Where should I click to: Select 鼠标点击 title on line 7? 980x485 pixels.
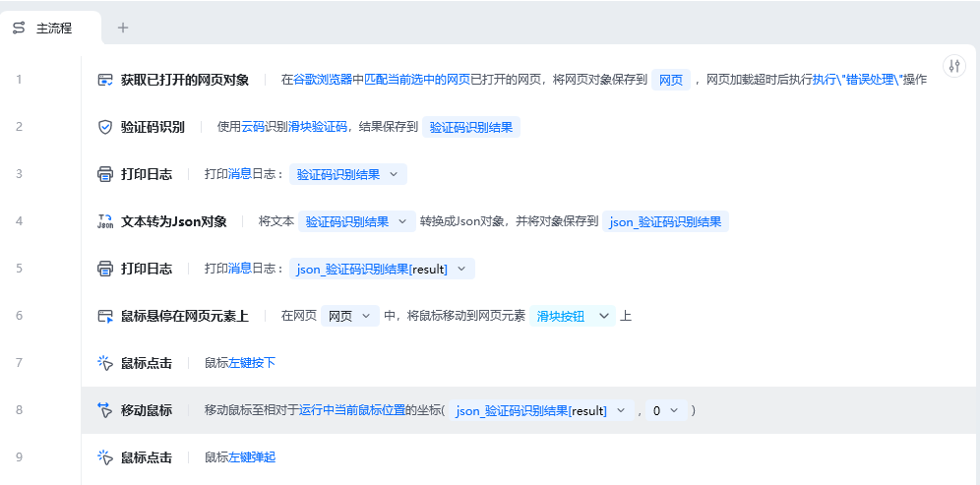[147, 363]
